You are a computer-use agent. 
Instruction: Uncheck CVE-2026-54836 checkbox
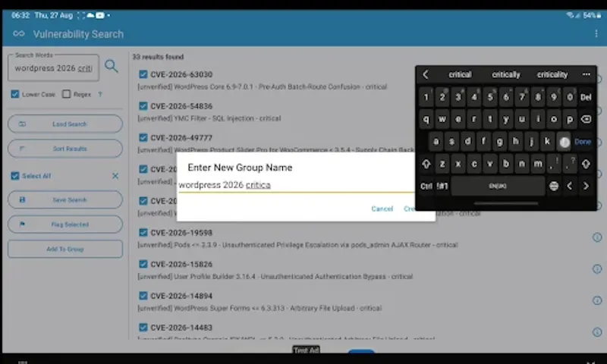point(143,106)
